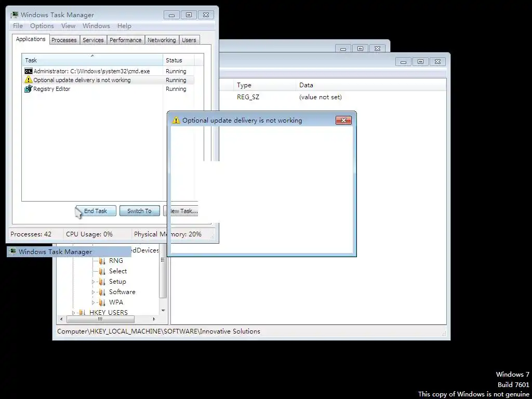This screenshot has height=399, width=532.
Task: Select the RNG key in Registry Editor
Action: (116, 261)
